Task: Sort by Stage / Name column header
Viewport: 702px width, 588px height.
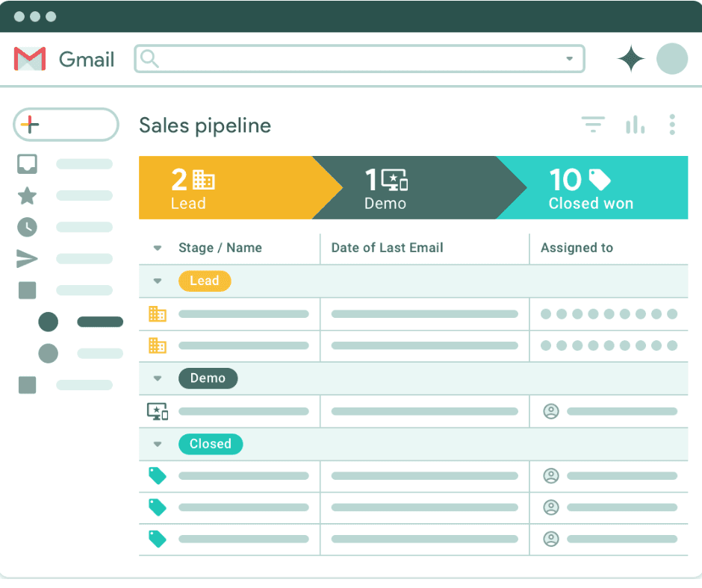Action: pos(220,248)
